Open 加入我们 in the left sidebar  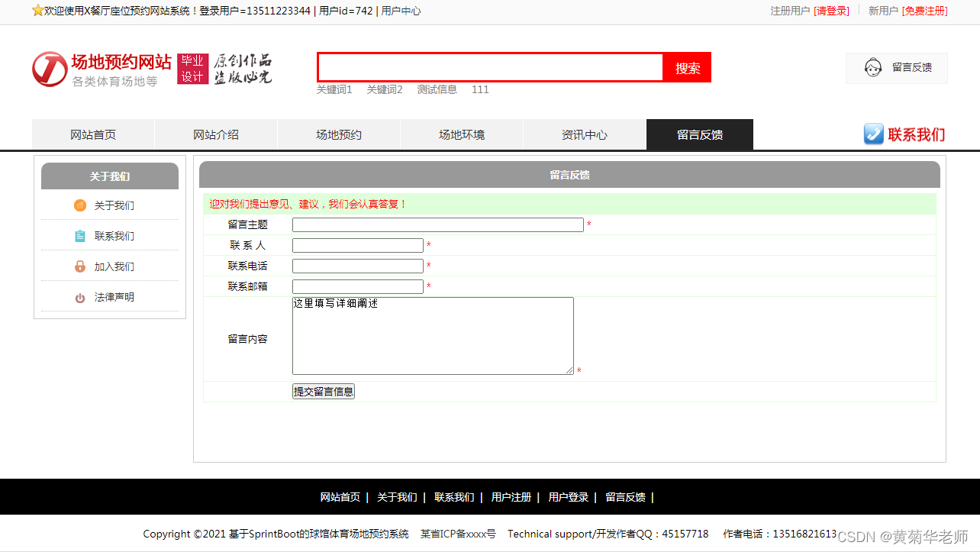click(114, 266)
